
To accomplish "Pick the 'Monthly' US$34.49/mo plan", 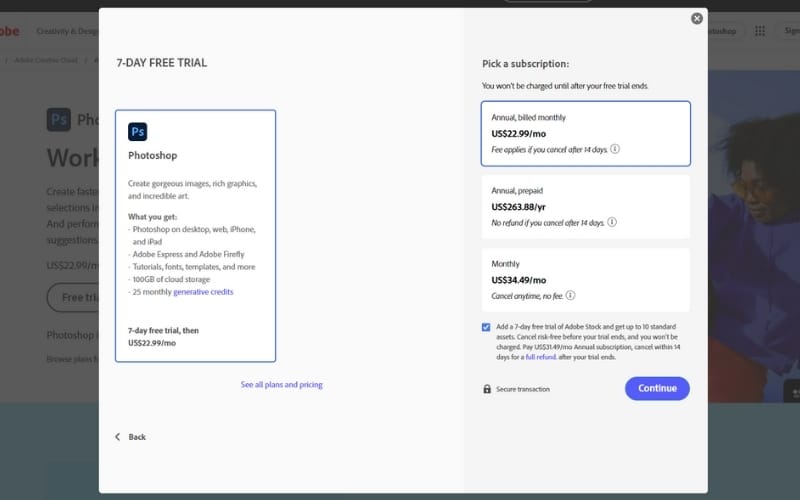I will pos(585,279).
